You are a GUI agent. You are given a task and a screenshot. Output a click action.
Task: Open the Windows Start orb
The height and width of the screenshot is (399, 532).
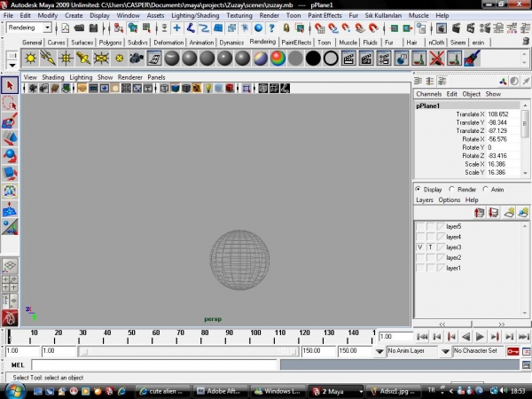coord(13,390)
